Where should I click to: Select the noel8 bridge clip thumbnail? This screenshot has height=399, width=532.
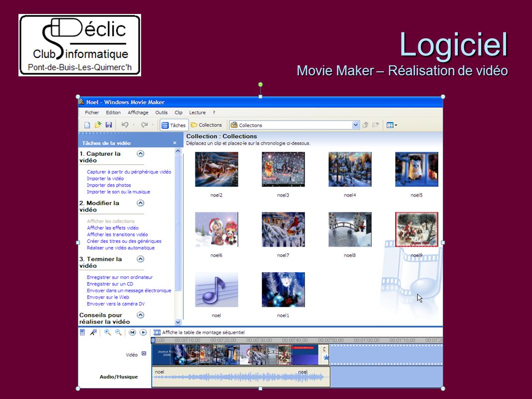pos(350,229)
